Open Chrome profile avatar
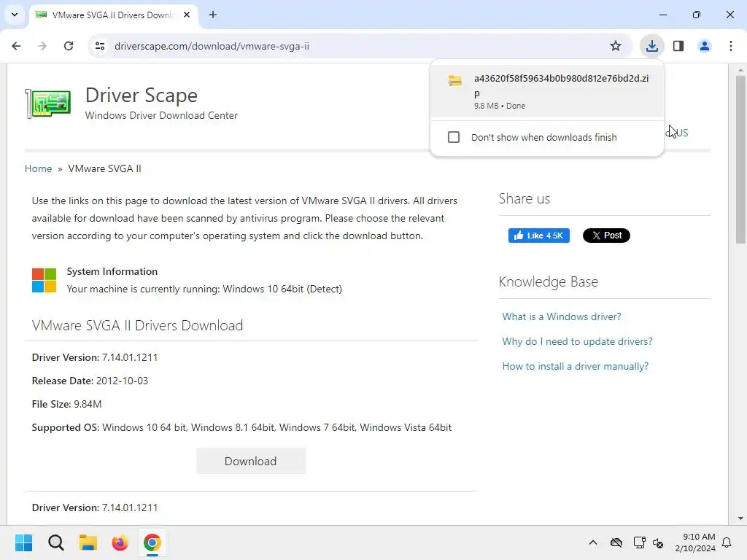Viewport: 747px width, 560px height. (x=705, y=46)
